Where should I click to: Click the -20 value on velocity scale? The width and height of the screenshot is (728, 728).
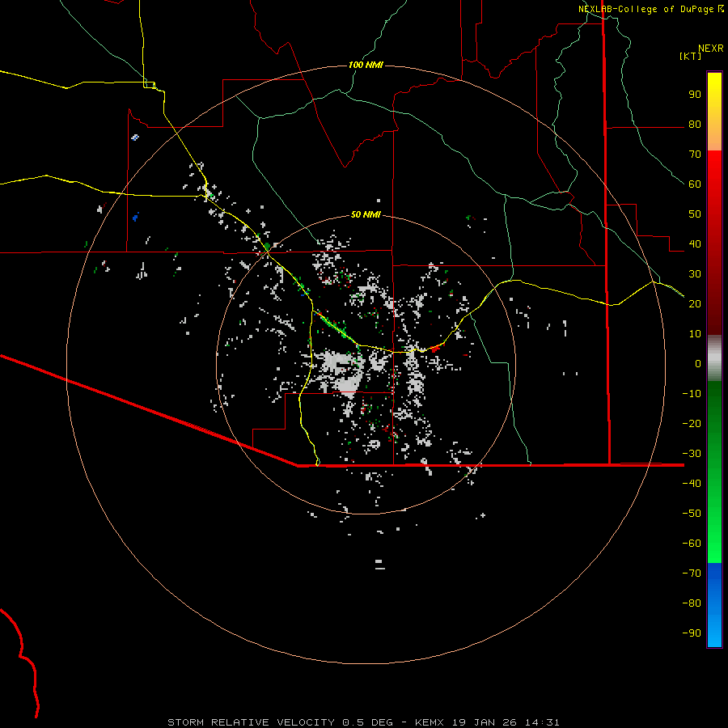click(692, 423)
